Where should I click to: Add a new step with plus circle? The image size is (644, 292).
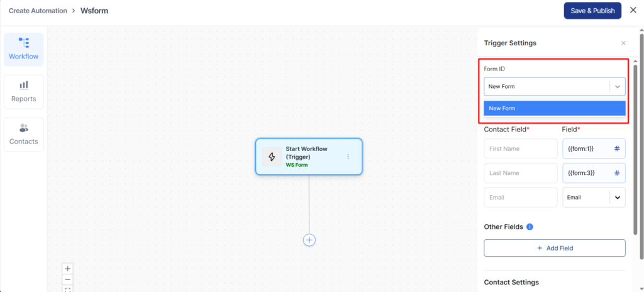pos(309,240)
